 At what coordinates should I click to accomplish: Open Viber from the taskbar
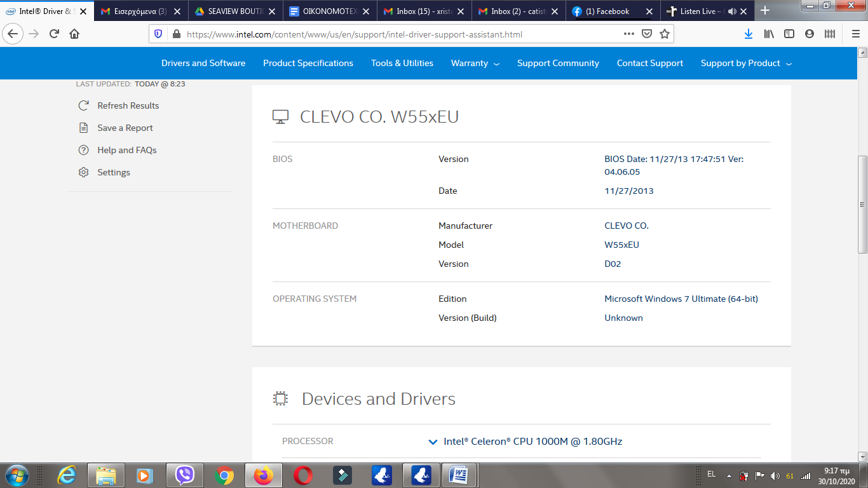point(184,475)
